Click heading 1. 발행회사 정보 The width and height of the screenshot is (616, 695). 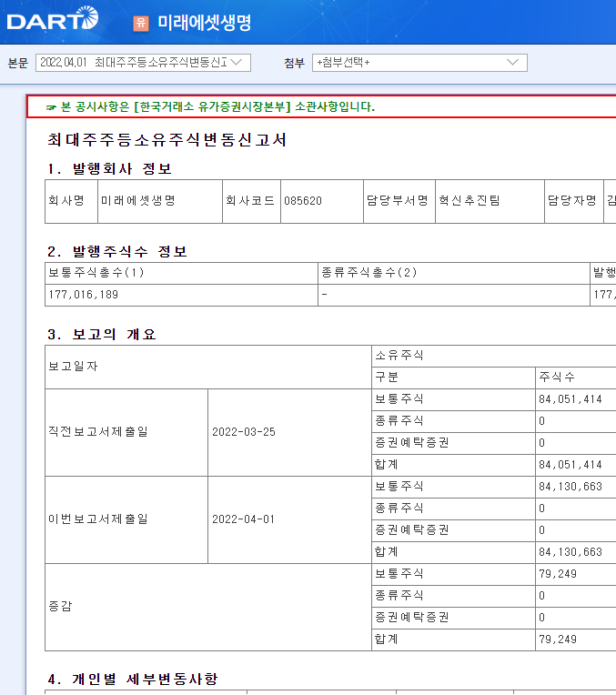[x=109, y=169]
